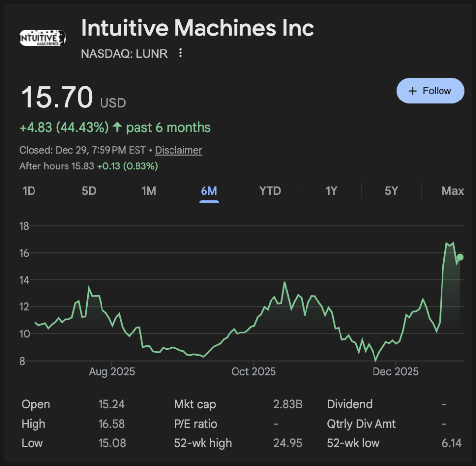This screenshot has width=476, height=466.
Task: Click the 15.70 USD price
Action: pyautogui.click(x=57, y=98)
